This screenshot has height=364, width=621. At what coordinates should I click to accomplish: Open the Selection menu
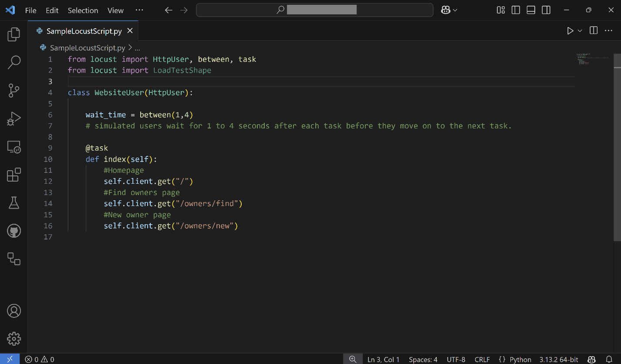tap(83, 10)
